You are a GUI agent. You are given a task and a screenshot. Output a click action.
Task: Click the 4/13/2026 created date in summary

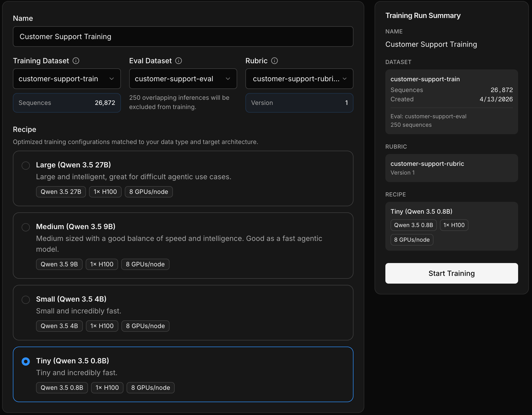tap(496, 99)
